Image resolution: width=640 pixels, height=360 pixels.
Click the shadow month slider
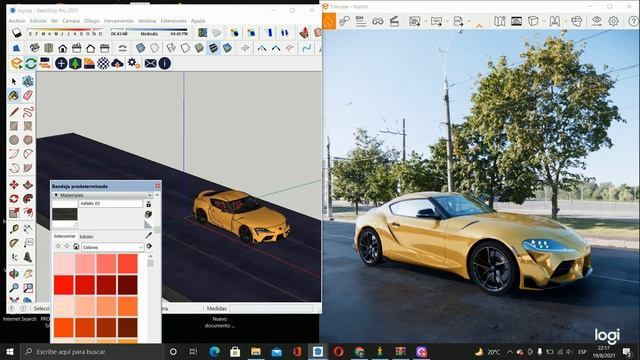pyautogui.click(x=65, y=29)
